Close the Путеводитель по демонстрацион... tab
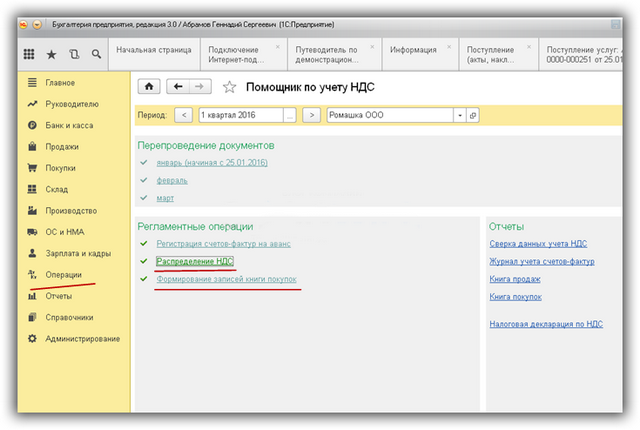Screen dimensions: 640x430 (372, 47)
